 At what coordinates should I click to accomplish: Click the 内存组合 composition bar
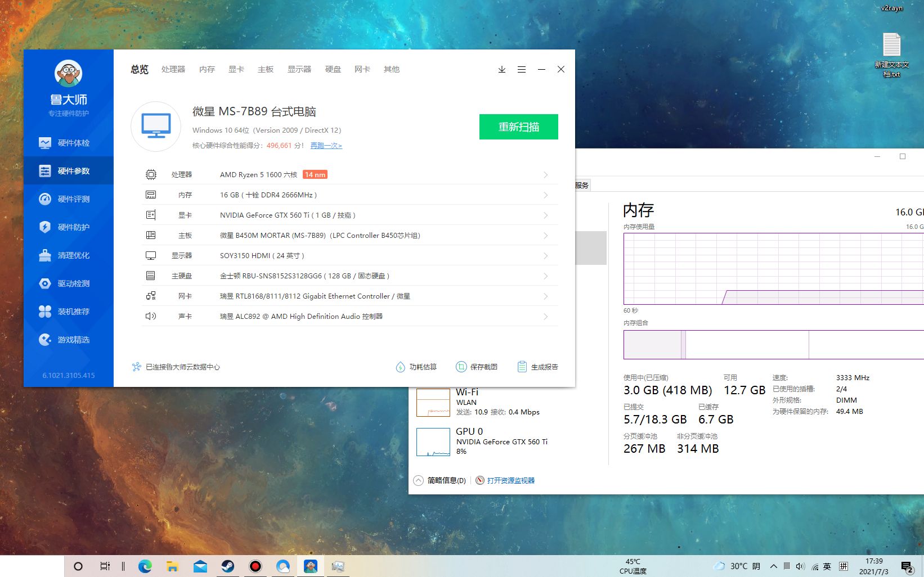pyautogui.click(x=774, y=345)
